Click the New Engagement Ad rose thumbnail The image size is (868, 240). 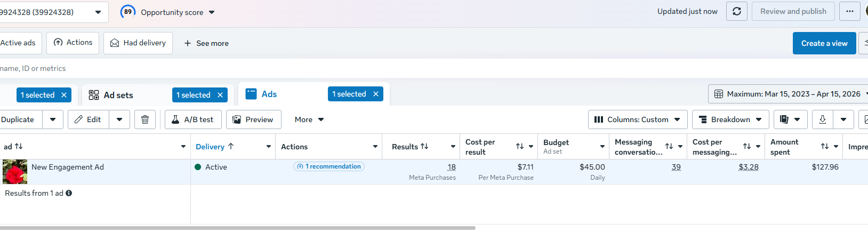point(15,172)
